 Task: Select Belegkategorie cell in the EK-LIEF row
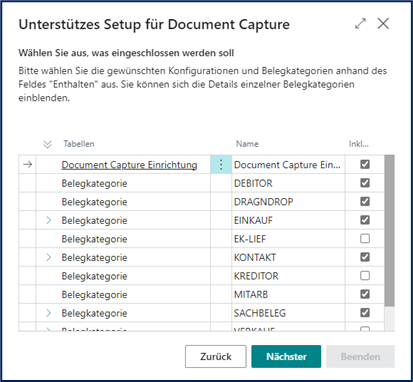(123, 239)
